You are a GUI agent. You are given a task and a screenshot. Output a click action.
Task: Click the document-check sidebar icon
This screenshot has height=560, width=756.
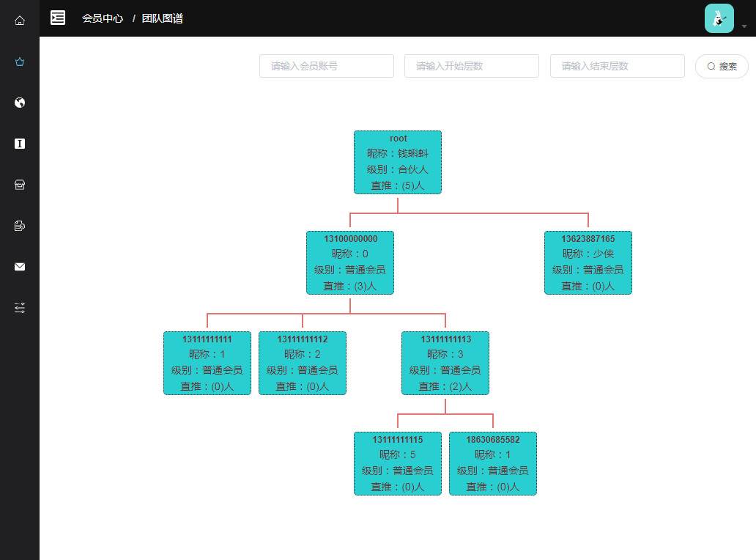[x=20, y=226]
